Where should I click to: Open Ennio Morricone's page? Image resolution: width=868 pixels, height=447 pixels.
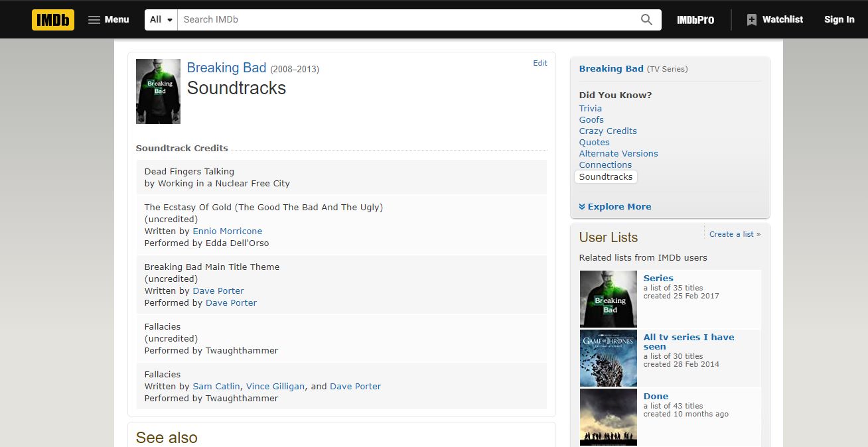click(x=228, y=231)
